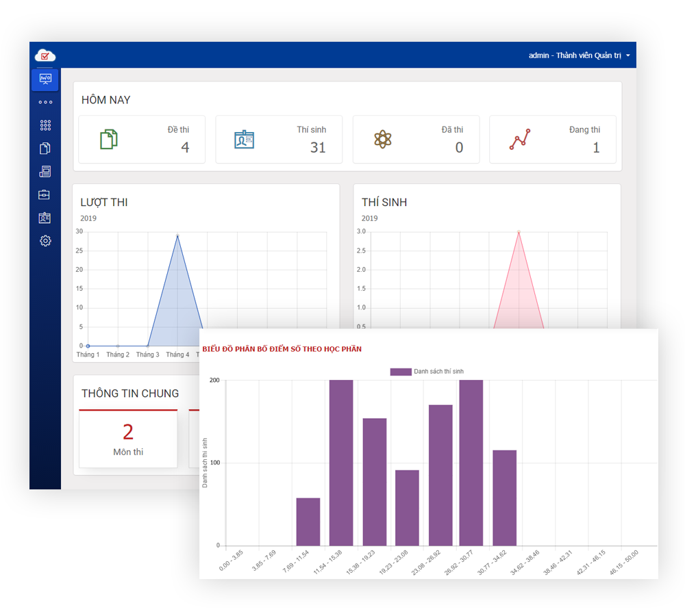Viewport: 685px width, 616px height.
Task: Open the settings gear sidebar icon
Action: (x=45, y=241)
